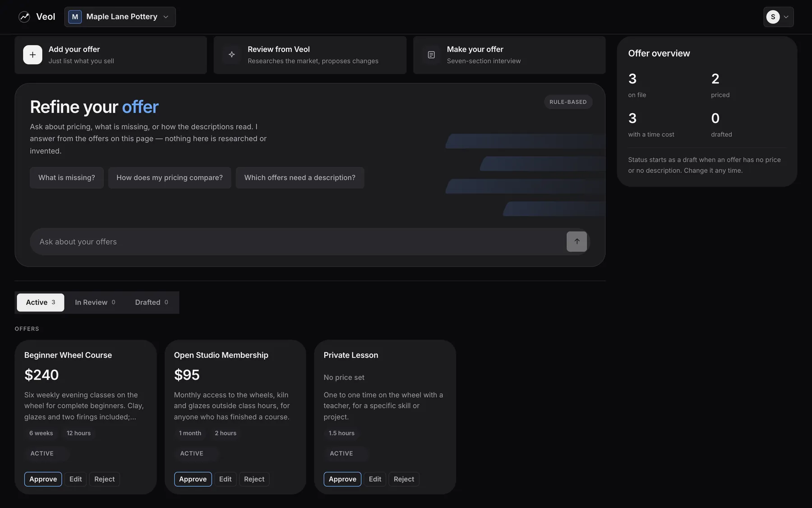812x508 pixels.
Task: Click the $95 price
Action: [187, 375]
